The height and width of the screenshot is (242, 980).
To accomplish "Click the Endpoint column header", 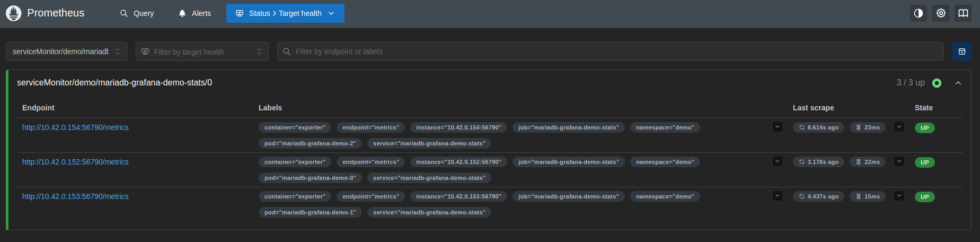I will tap(38, 108).
